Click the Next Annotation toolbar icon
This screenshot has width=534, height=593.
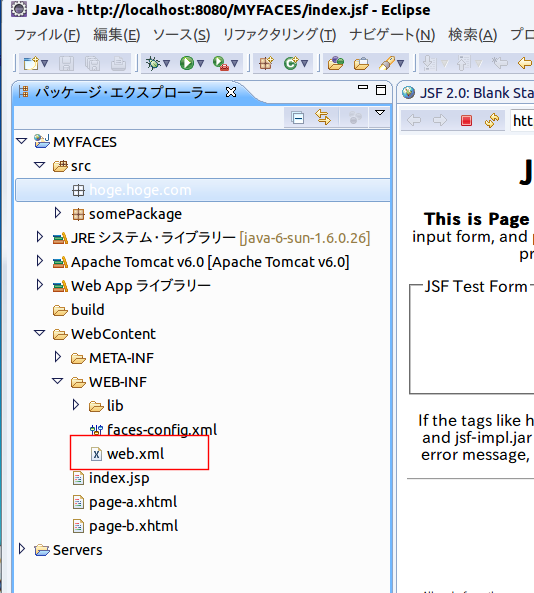[x=429, y=63]
